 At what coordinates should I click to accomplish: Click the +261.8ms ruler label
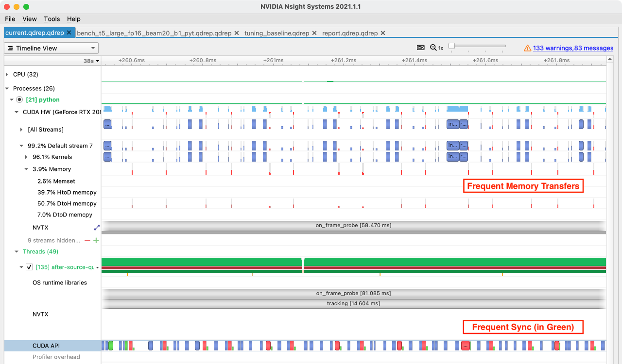[556, 61]
